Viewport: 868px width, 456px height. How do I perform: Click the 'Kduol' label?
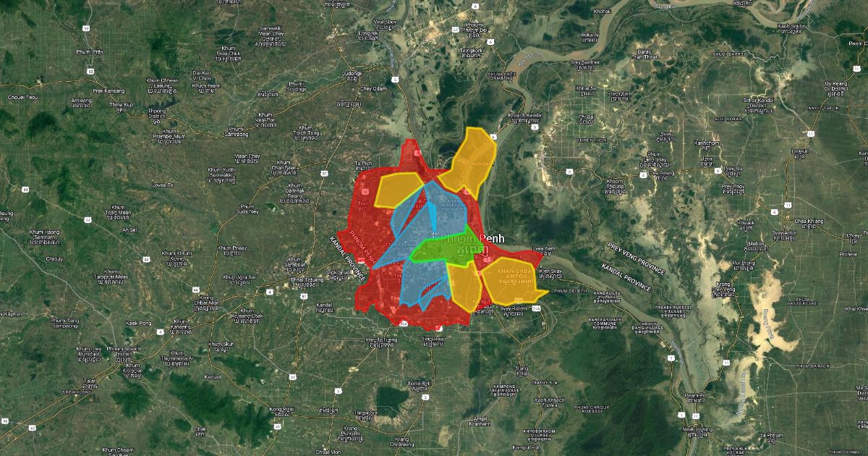pyautogui.click(x=213, y=376)
